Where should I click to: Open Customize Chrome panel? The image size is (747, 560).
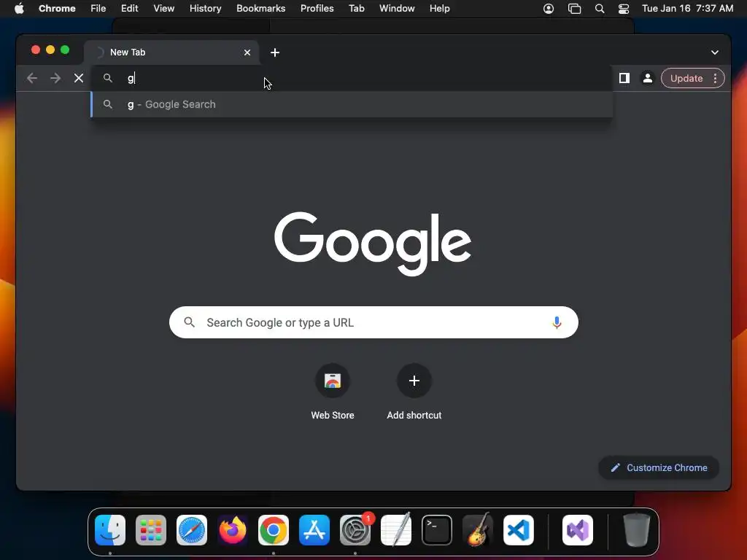click(x=659, y=467)
